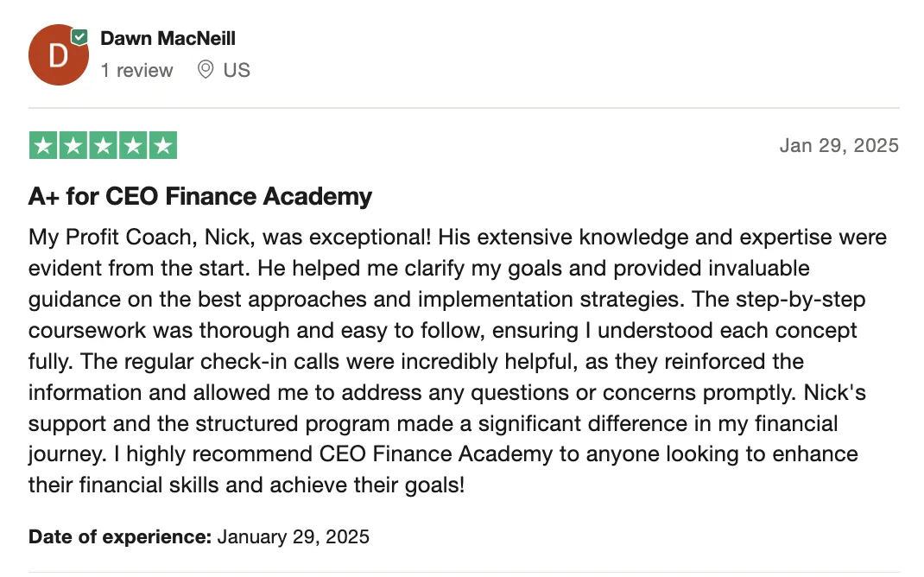The image size is (924, 577).
Task: Select the first green rating star
Action: (x=43, y=146)
